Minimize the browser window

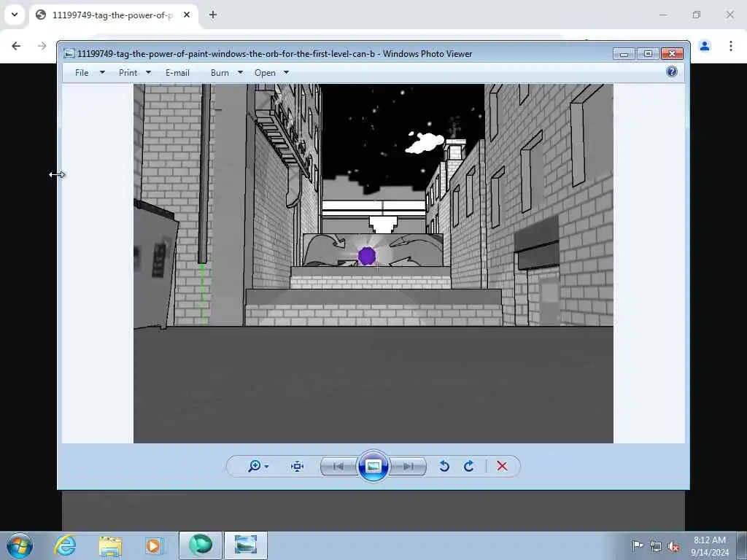point(663,15)
